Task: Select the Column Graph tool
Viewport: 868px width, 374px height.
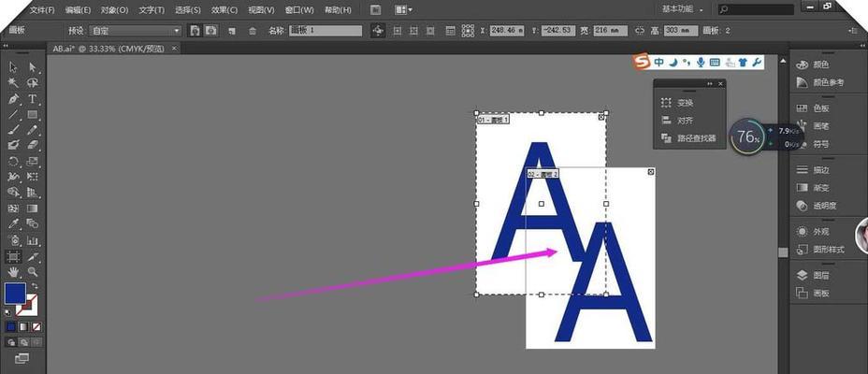Action: tap(33, 240)
